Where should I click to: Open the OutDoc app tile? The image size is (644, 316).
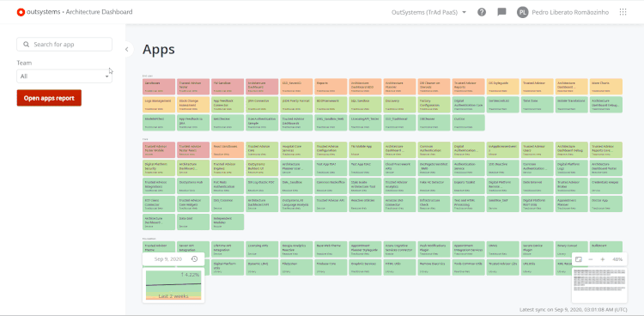[469, 123]
